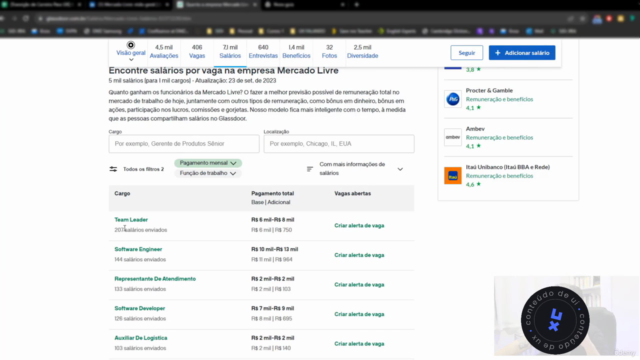Image resolution: width=640 pixels, height=360 pixels.
Task: Open Ambev Remuneração e benefícios link
Action: click(x=499, y=138)
